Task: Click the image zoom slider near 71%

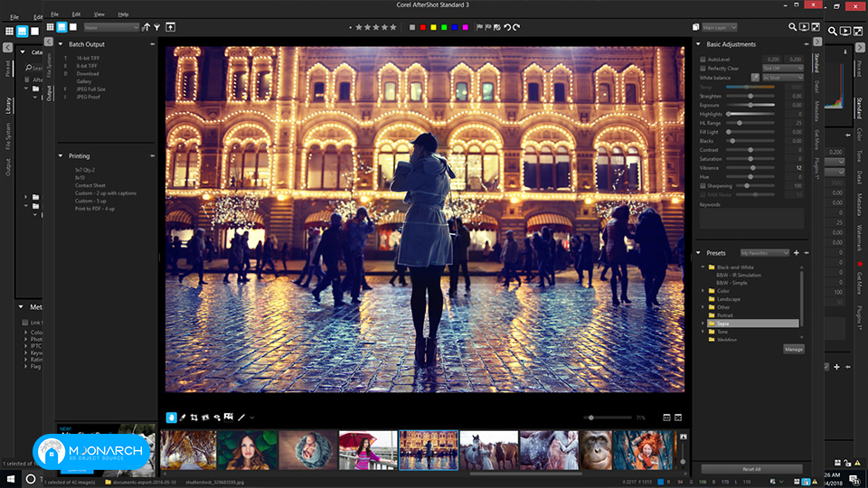Action: 608,418
